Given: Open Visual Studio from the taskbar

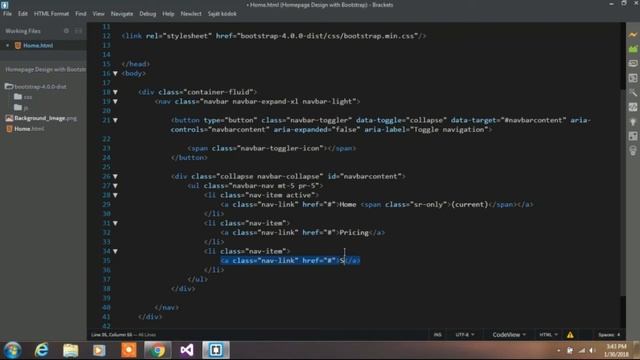Looking at the screenshot, I should [x=187, y=350].
